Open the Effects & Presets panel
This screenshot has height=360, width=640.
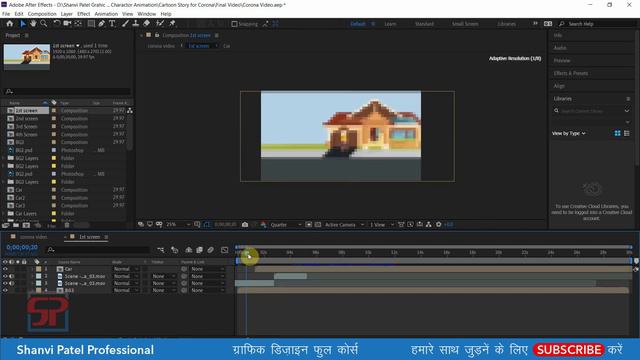click(571, 73)
